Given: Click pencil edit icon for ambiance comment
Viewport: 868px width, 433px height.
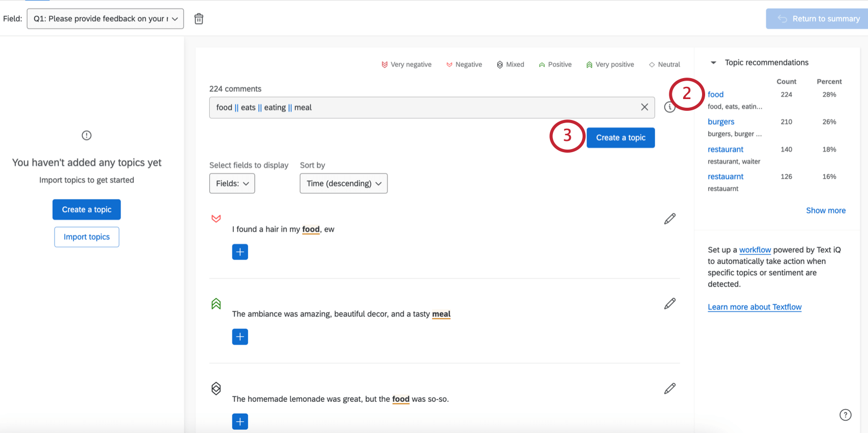Looking at the screenshot, I should 669,304.
